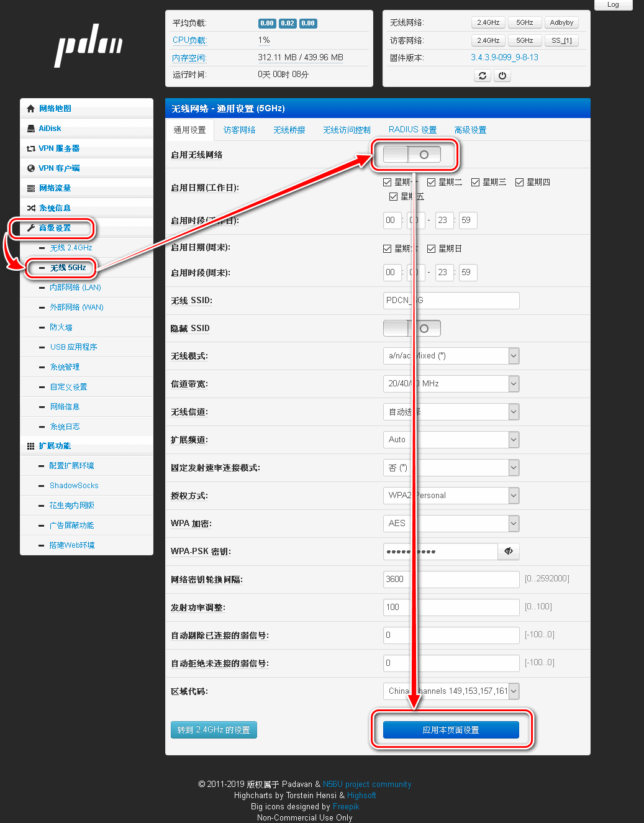644x823 pixels.
Task: Click the 访客网络 2.4GHz button
Action: (x=488, y=40)
